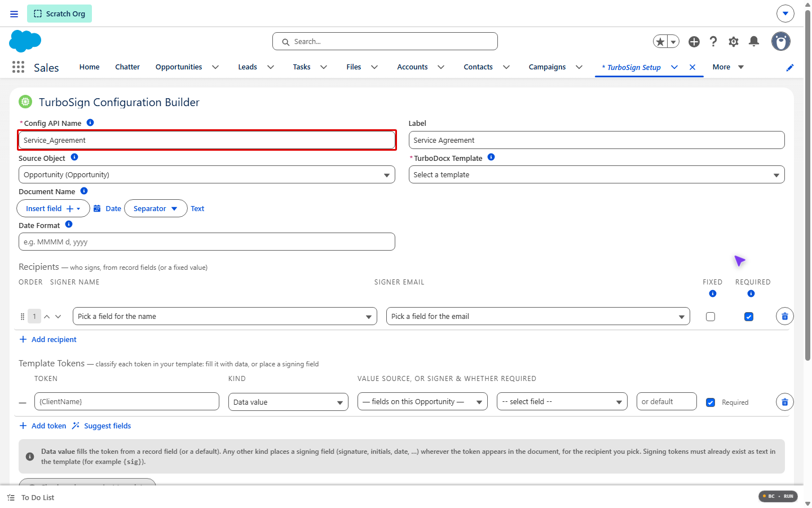Delete recipient 1 with trash icon
Image resolution: width=812 pixels, height=508 pixels.
(x=785, y=316)
